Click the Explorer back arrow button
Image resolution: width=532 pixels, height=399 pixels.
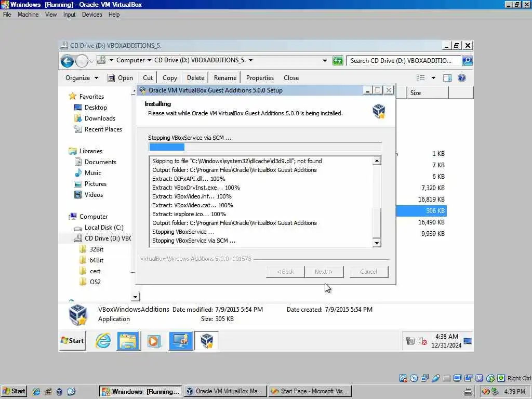click(67, 61)
